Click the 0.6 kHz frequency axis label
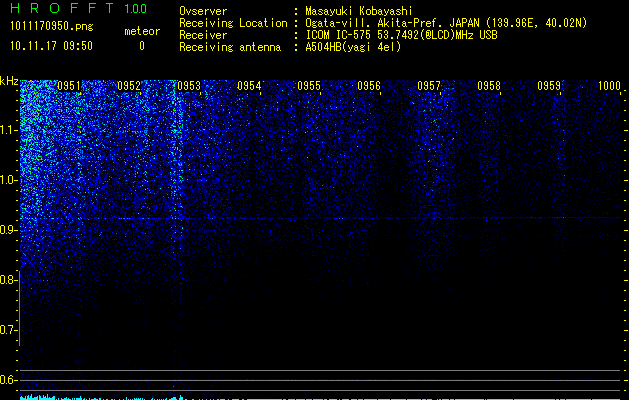Screen dimensions: 629x400 point(8,380)
